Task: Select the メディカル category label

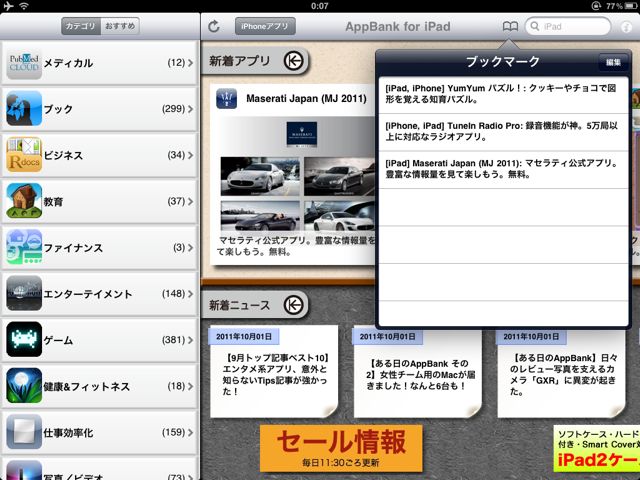Action: click(68, 63)
